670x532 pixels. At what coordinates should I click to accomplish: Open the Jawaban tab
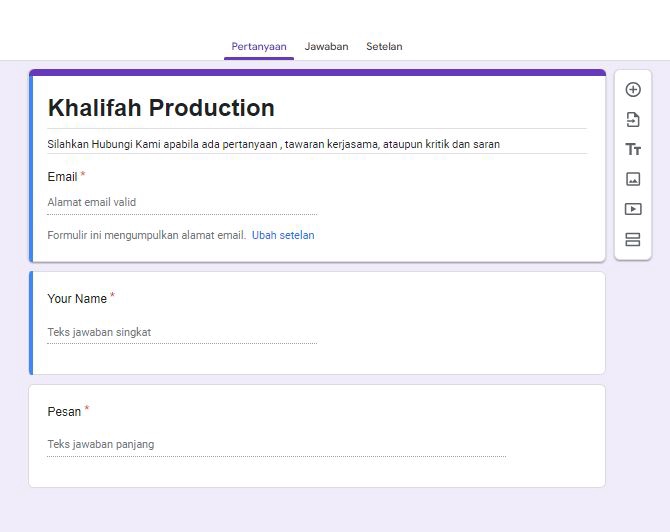326,46
